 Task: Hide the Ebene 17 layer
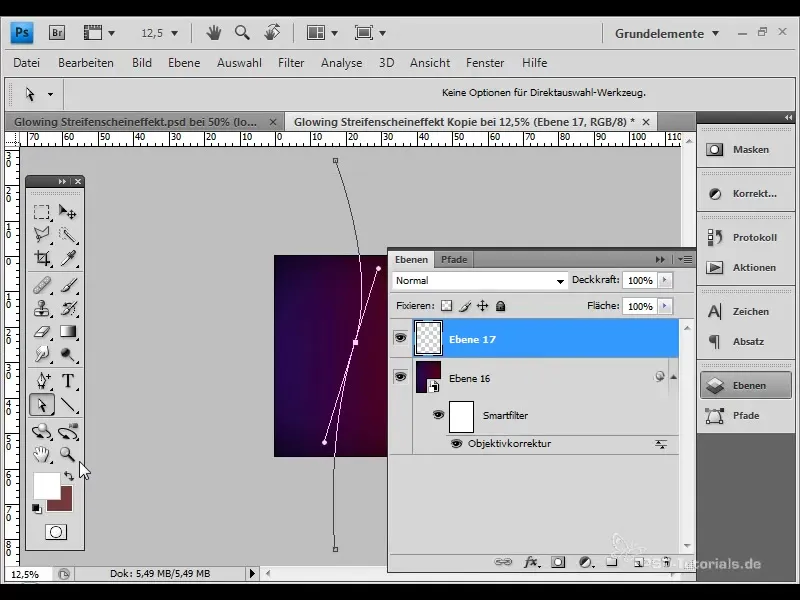click(401, 338)
